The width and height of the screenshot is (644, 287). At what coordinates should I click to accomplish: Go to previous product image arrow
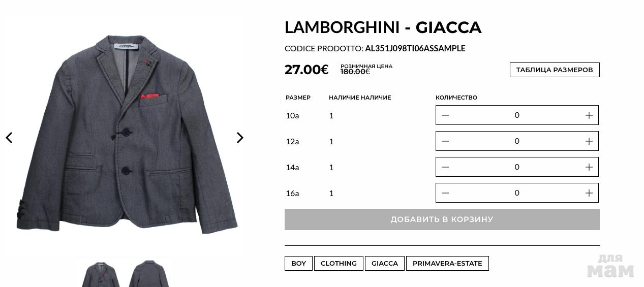point(9,138)
